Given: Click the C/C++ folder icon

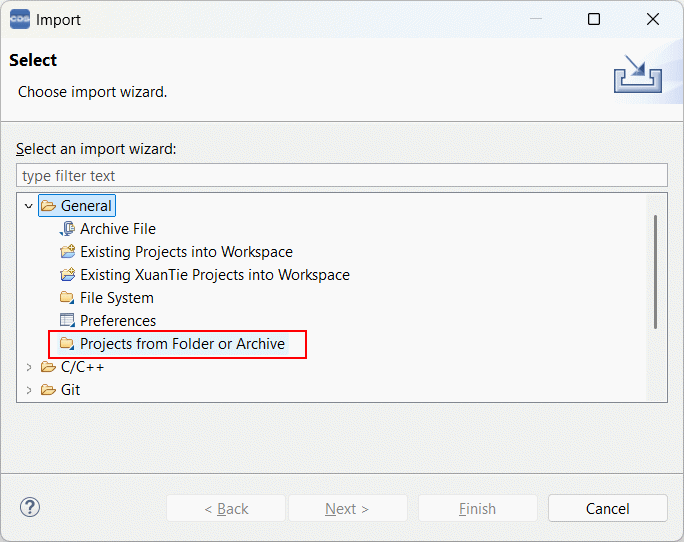Looking at the screenshot, I should pos(48,367).
